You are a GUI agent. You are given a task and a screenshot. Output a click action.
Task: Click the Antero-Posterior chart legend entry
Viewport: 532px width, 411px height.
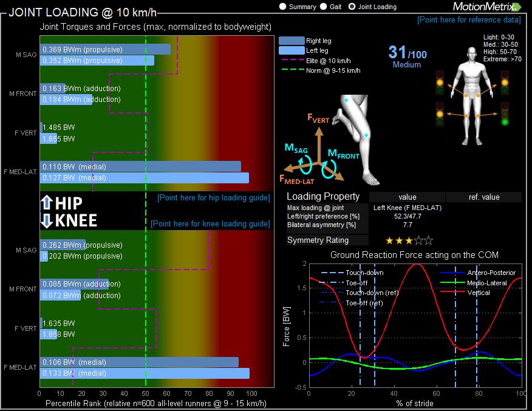pos(478,273)
